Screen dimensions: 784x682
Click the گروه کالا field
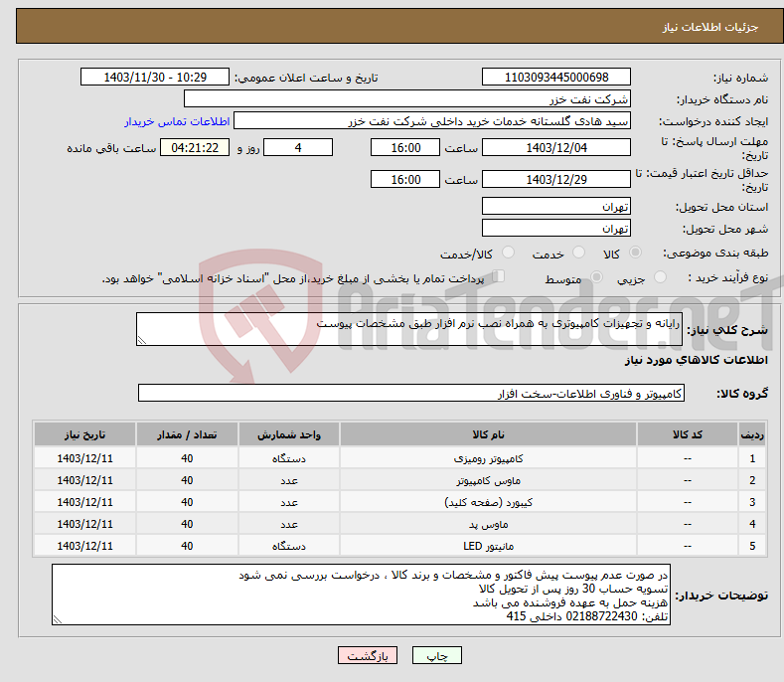(411, 394)
